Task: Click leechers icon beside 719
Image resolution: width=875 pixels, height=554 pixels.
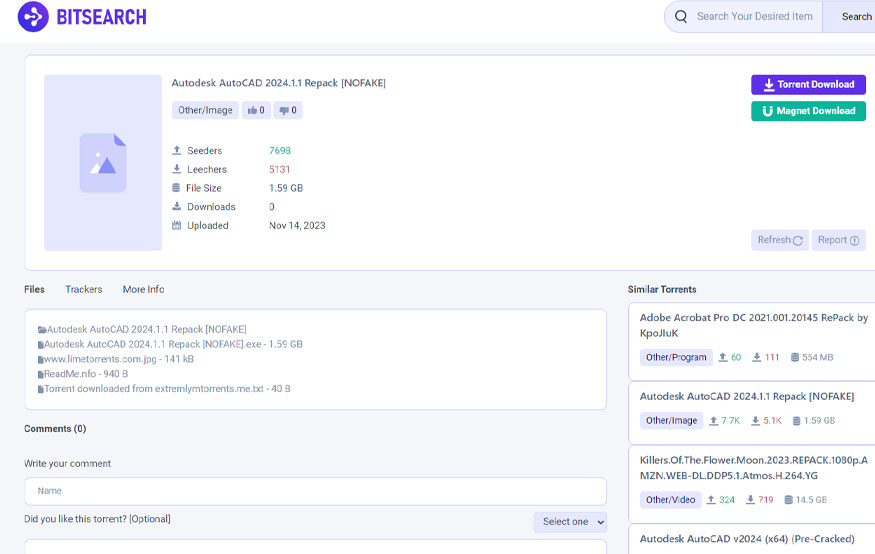Action: pyautogui.click(x=751, y=500)
